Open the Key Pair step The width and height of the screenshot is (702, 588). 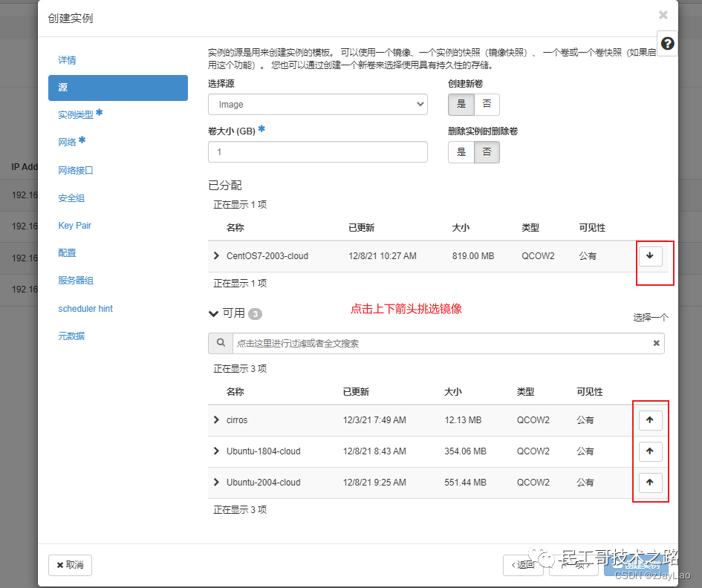coord(75,226)
